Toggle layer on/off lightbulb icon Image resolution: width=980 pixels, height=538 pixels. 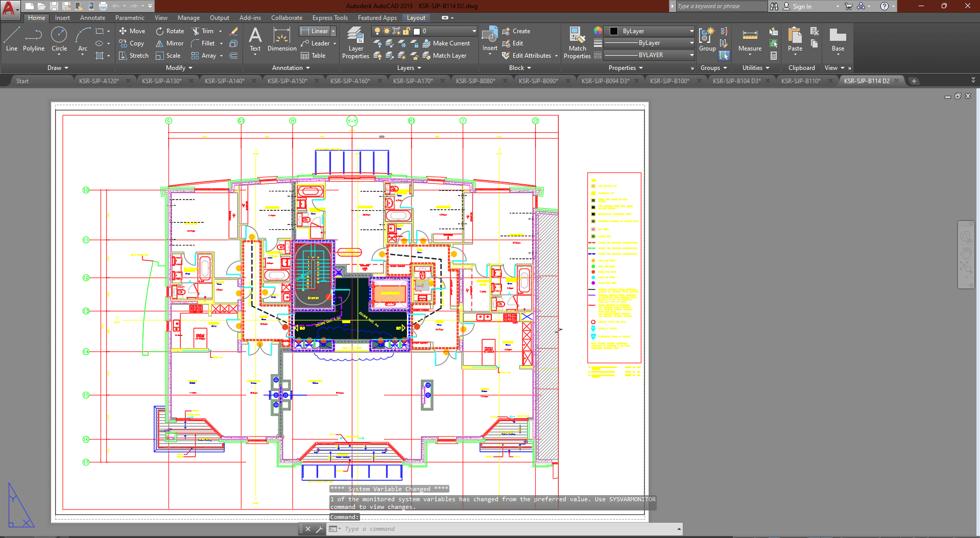377,31
